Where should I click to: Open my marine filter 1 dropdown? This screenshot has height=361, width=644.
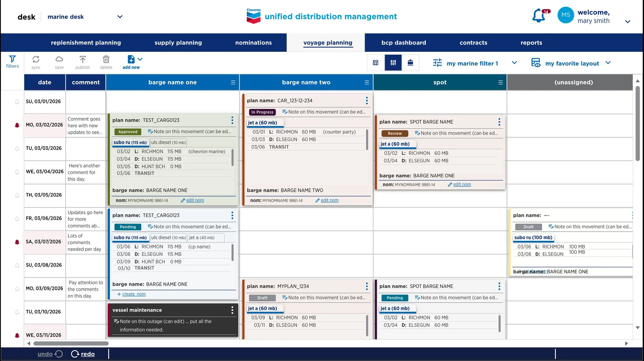[x=514, y=63]
